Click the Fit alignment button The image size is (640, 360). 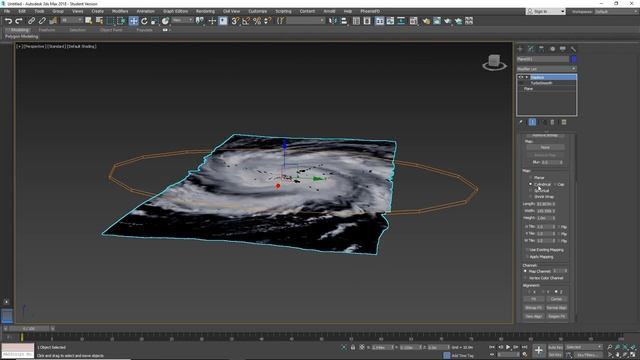point(533,299)
